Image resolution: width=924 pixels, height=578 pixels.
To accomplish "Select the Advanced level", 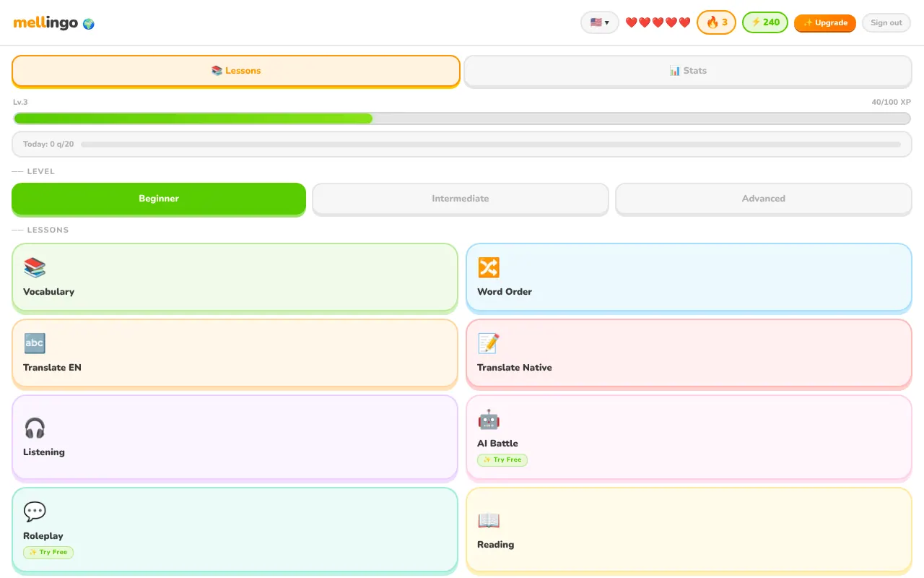I will click(764, 199).
